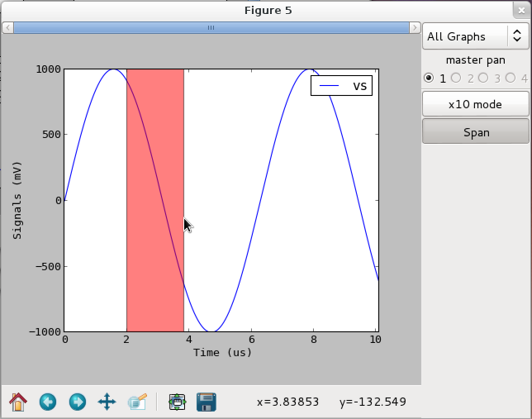532x419 pixels.
Task: Click the vs legend entry
Action: tap(341, 86)
